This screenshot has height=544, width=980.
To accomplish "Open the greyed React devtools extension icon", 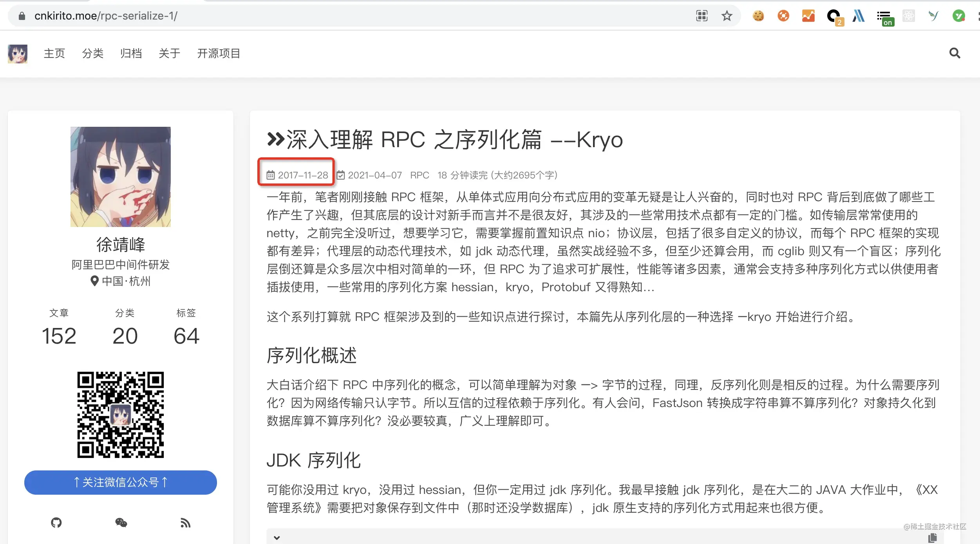I will click(x=909, y=16).
